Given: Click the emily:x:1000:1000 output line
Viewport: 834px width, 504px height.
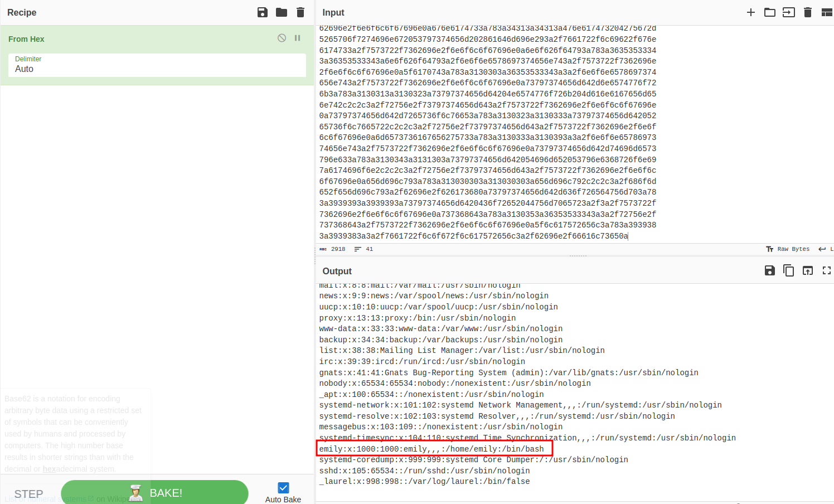Looking at the screenshot, I should (x=431, y=449).
